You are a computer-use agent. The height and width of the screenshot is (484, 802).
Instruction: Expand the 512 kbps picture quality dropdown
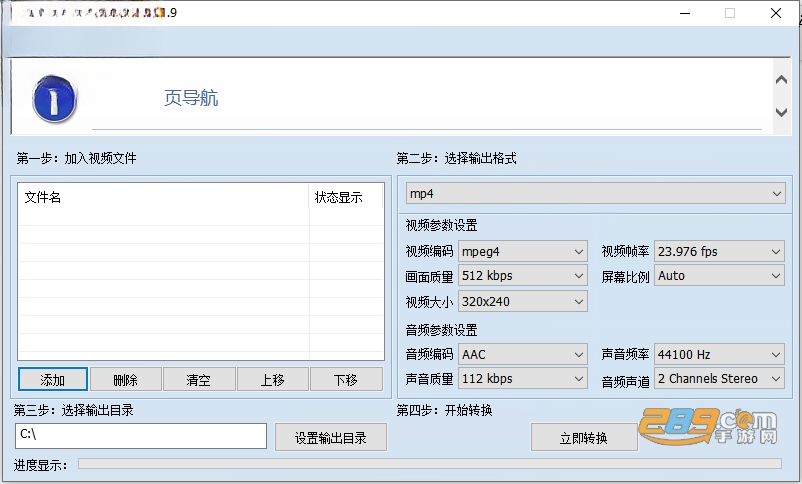point(523,276)
